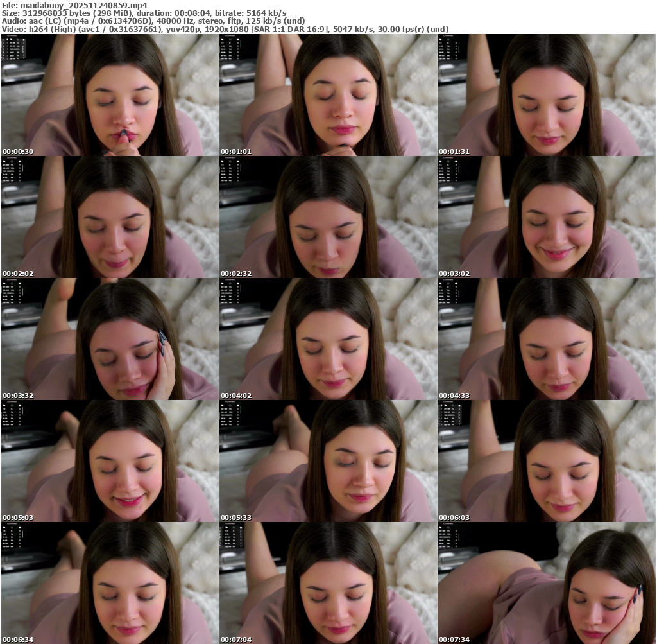657x644 pixels.
Task: Click the thumbnail at 00:01:31
Action: pos(547,95)
